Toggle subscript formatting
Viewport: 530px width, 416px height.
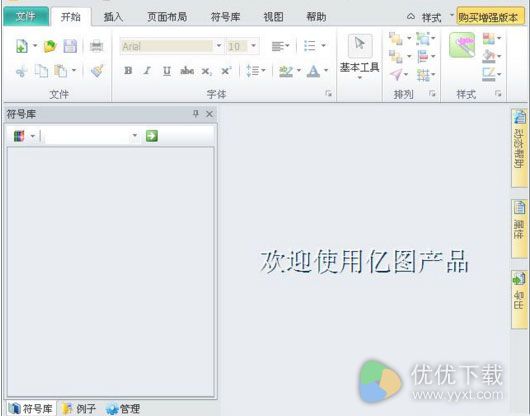coord(207,71)
